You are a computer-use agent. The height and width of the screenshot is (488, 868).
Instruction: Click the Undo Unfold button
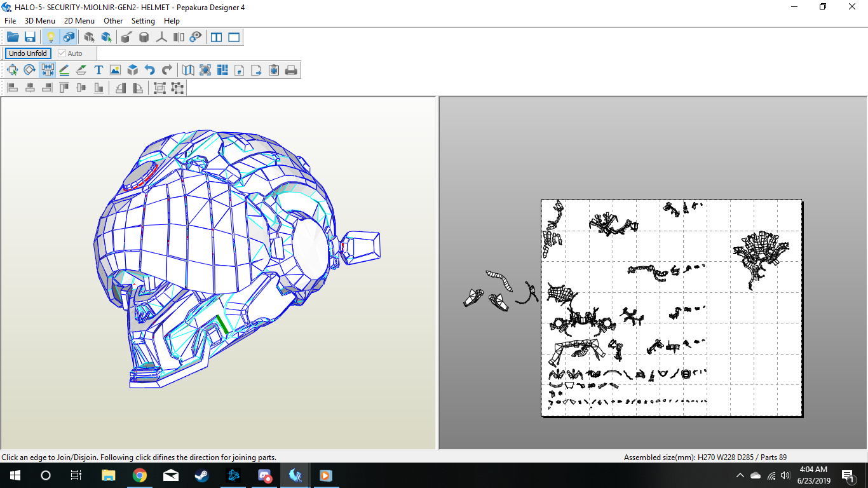pos(28,53)
